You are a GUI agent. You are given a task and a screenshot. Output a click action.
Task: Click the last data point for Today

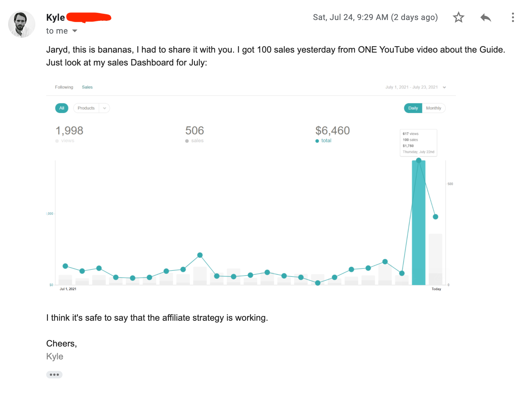click(436, 217)
